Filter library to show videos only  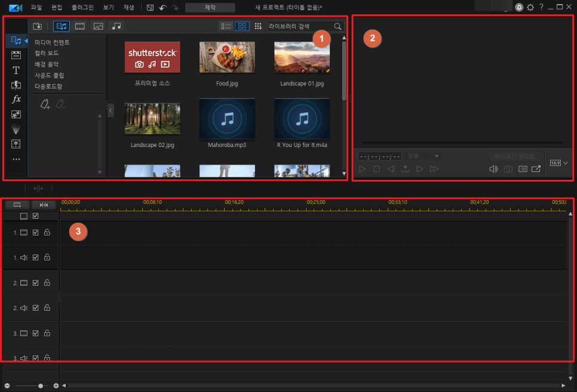[80, 26]
